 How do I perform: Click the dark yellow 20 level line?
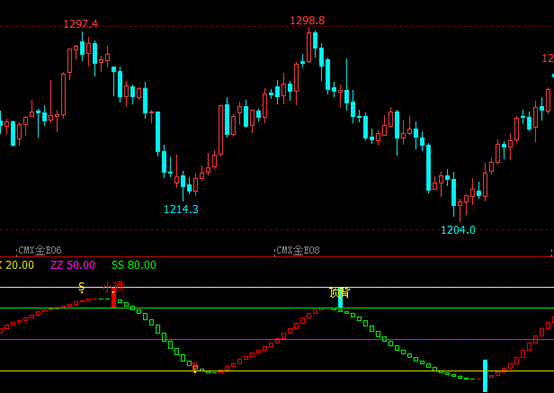tap(277, 371)
